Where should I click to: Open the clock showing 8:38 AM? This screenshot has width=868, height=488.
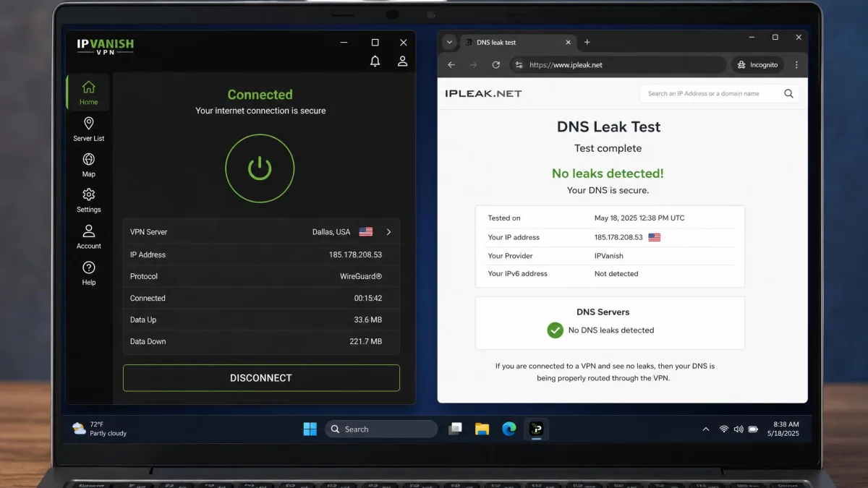785,429
